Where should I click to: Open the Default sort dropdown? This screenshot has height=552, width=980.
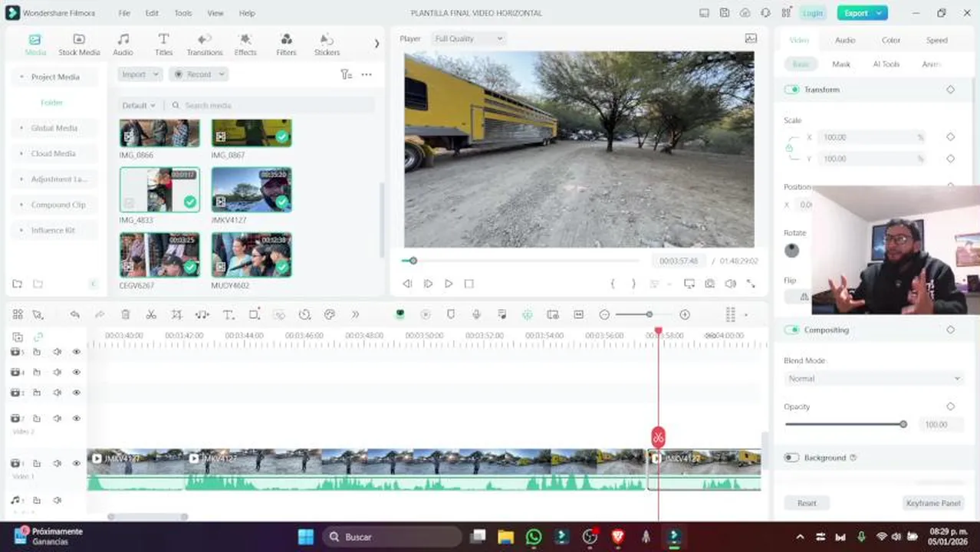point(139,105)
